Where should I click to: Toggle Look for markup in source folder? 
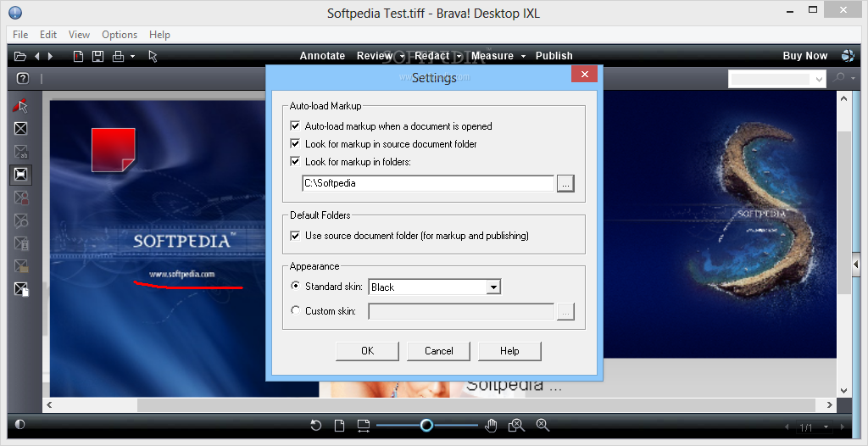coord(295,144)
